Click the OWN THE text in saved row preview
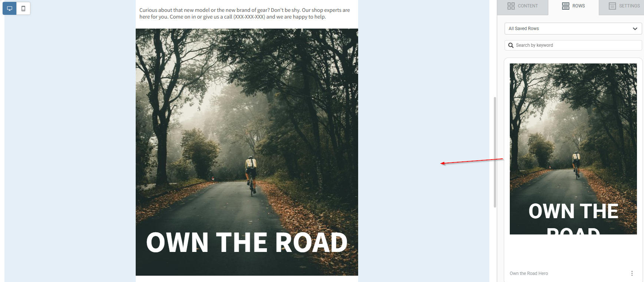This screenshot has height=282, width=644. click(x=573, y=211)
